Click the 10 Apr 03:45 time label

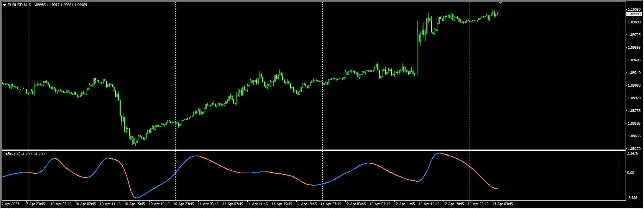[61, 204]
